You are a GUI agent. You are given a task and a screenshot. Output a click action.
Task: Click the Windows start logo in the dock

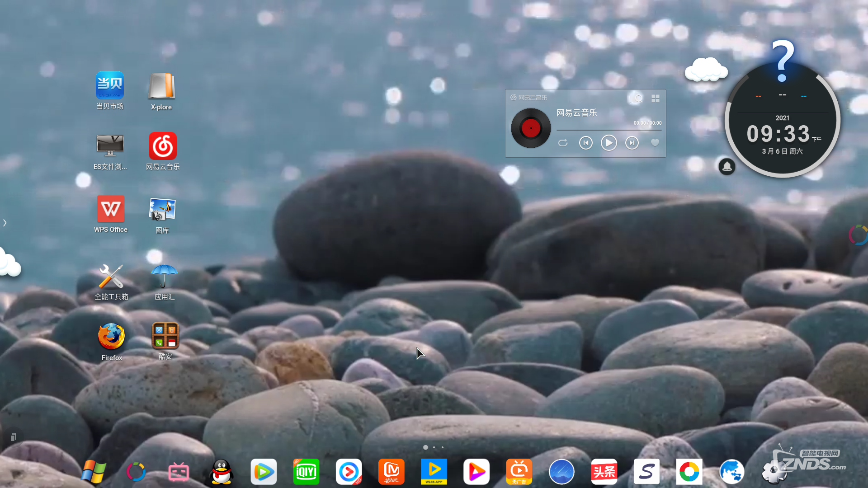94,472
